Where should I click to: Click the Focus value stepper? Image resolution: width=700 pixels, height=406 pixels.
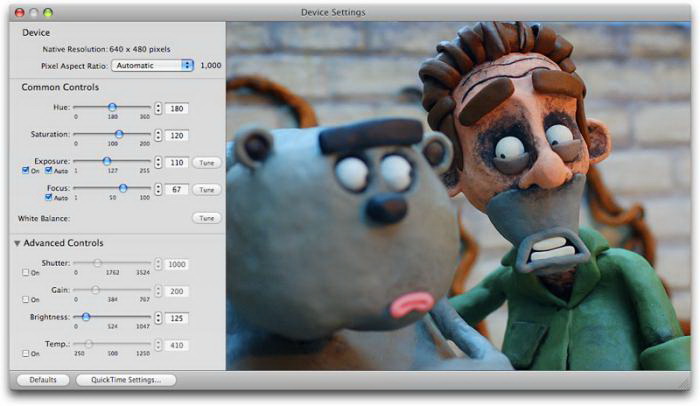coord(158,188)
